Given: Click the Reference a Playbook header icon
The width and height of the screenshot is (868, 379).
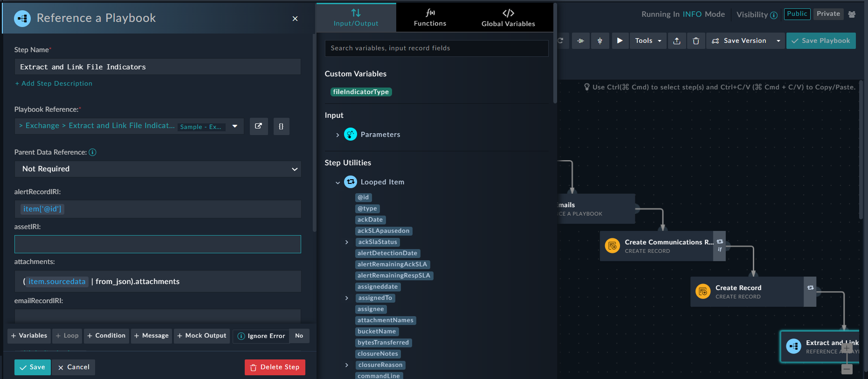Looking at the screenshot, I should (x=22, y=18).
